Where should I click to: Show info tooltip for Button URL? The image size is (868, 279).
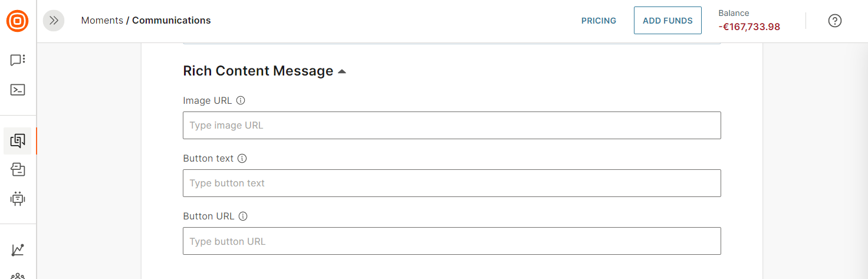click(x=243, y=216)
